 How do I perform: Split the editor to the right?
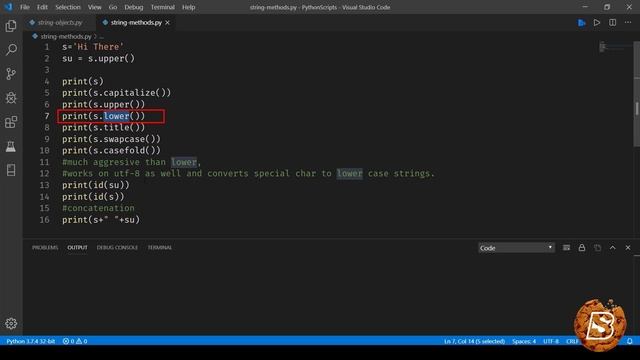tap(613, 23)
